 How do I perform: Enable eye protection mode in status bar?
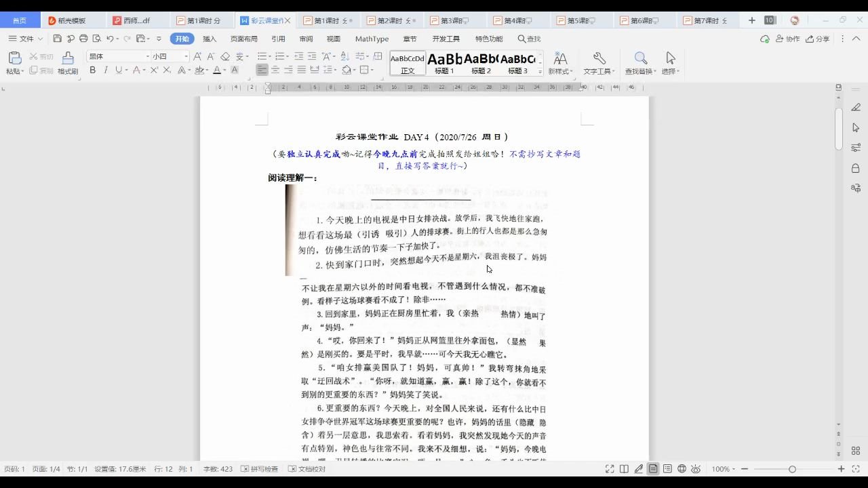696,469
